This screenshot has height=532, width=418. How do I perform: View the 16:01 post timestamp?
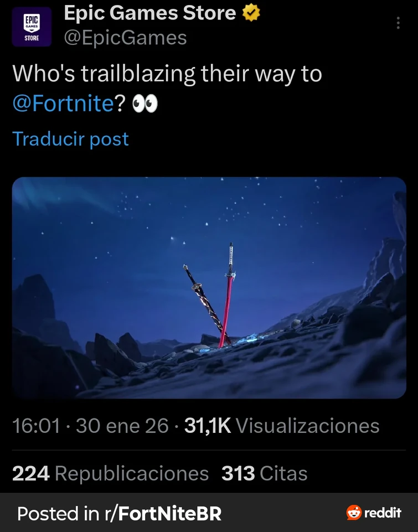coord(37,426)
